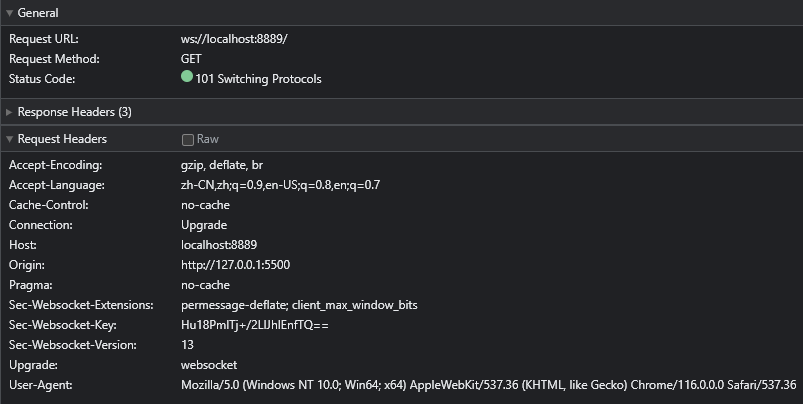This screenshot has height=404, width=803.
Task: Click the Sec-Websocket-Key value
Action: (x=254, y=325)
